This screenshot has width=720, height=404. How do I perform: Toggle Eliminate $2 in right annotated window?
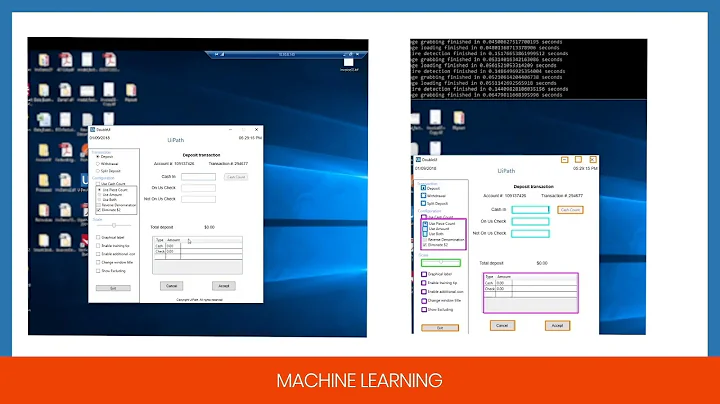425,245
